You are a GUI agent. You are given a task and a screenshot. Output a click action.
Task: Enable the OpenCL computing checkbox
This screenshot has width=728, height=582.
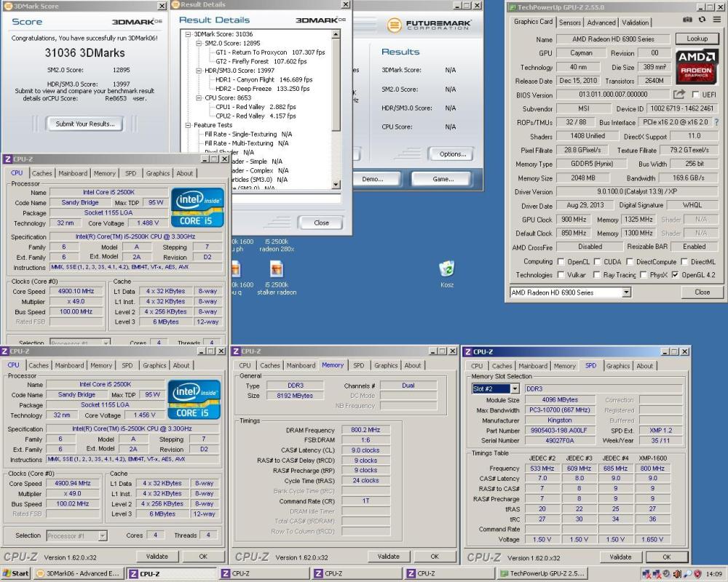coord(561,262)
